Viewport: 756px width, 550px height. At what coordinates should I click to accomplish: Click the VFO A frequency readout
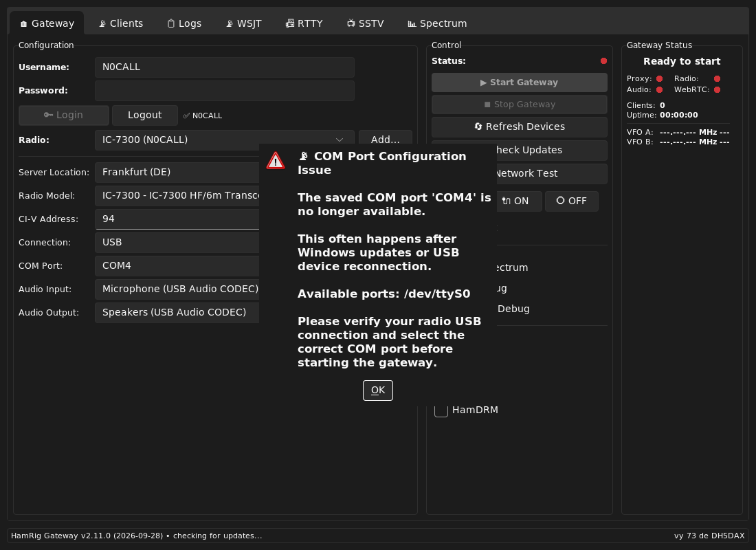[x=694, y=132]
